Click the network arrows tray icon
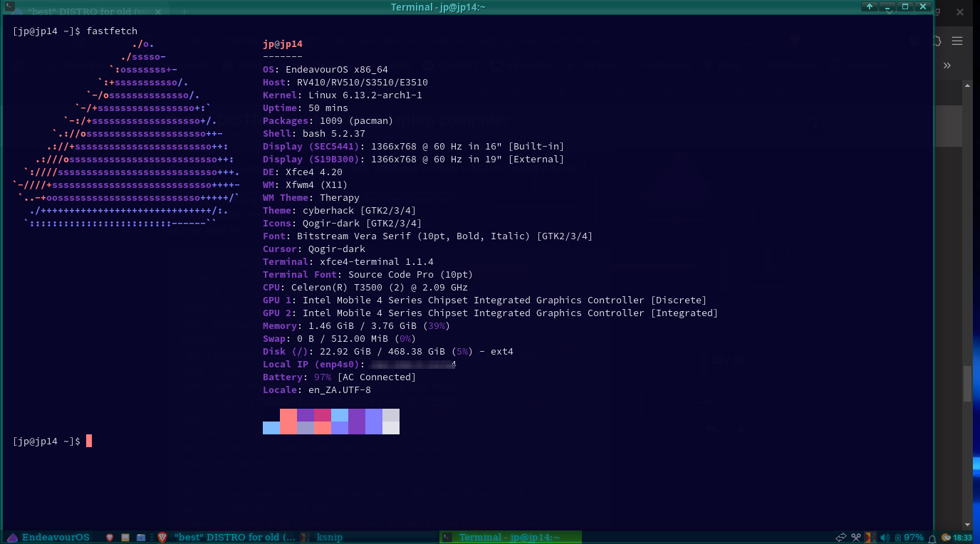 tap(841, 538)
